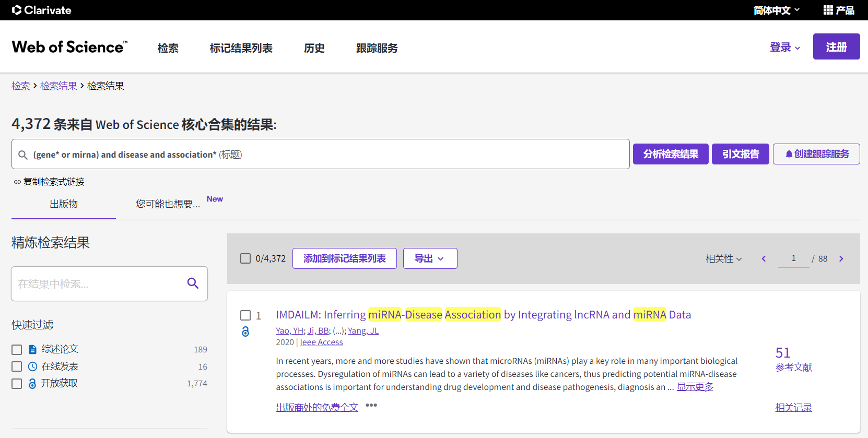Click the three-dots more options icon

point(371,405)
